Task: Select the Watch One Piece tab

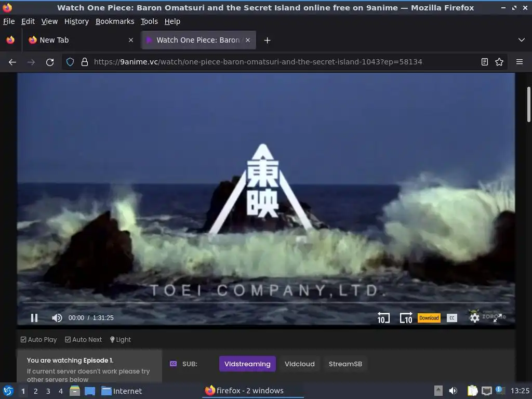Action: coord(198,40)
